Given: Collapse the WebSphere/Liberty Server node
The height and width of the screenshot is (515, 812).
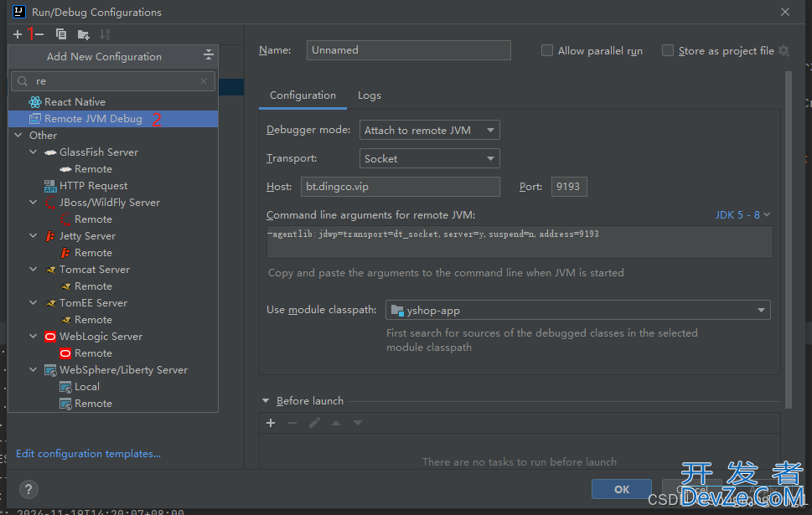Looking at the screenshot, I should (x=34, y=370).
